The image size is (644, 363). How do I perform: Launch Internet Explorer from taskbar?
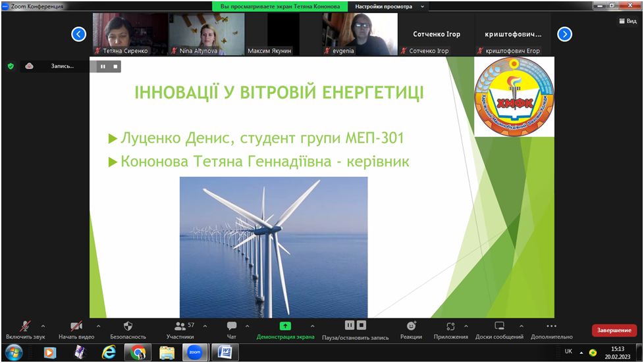click(x=109, y=352)
